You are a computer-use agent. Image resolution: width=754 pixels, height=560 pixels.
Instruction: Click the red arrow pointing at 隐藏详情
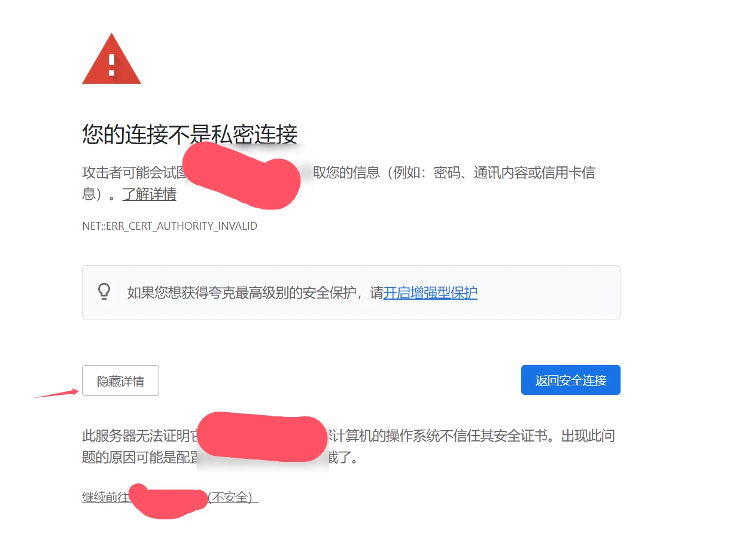[56, 394]
